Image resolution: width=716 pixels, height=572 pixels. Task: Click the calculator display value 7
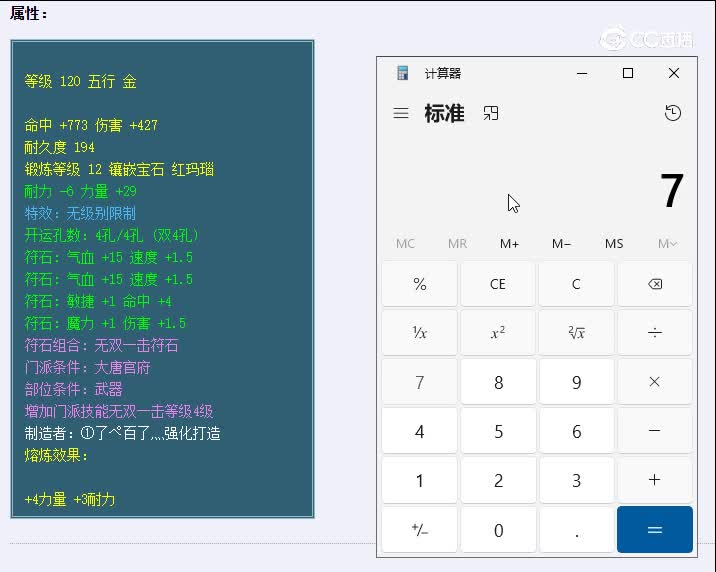(672, 190)
